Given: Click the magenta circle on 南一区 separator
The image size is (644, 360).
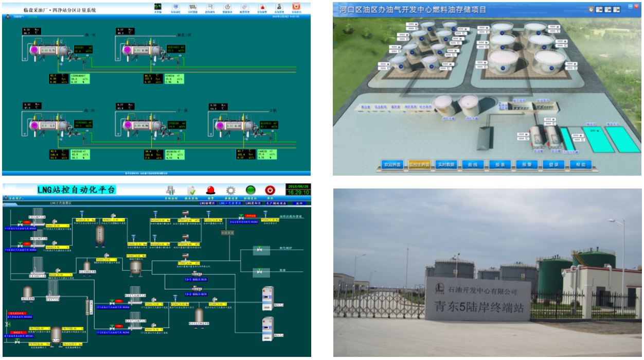Looking at the screenshot, I should 35,50.
